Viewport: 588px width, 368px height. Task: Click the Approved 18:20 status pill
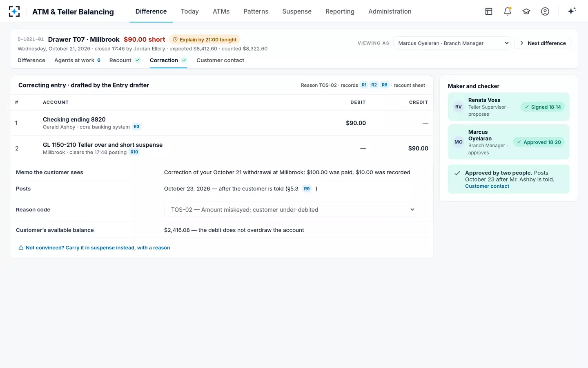tap(539, 142)
